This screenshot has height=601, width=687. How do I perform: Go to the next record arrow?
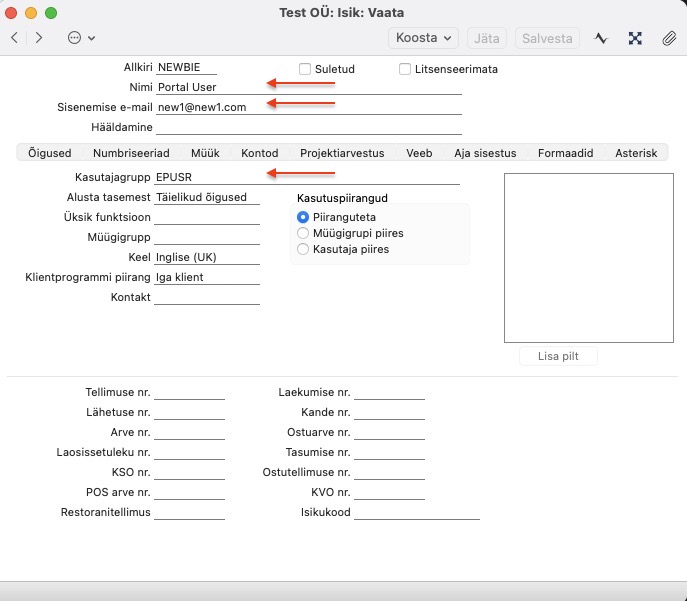point(39,38)
